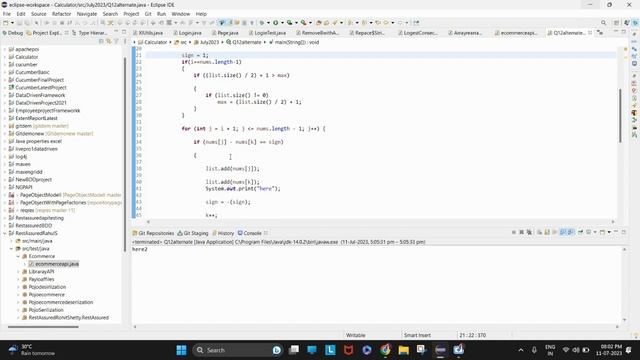Viewport: 640px width, 360px height.
Task: Click the External Tools run icon
Action: [x=304, y=23]
